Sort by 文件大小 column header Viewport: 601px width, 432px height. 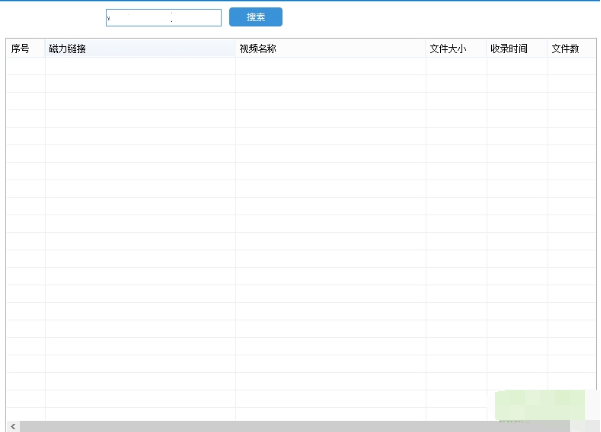[x=456, y=49]
